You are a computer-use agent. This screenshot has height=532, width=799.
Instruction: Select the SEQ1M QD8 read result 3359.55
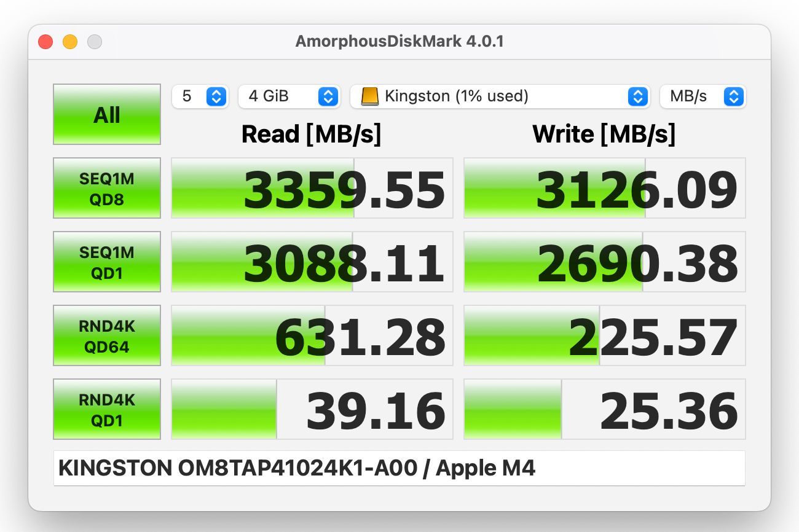(312, 188)
